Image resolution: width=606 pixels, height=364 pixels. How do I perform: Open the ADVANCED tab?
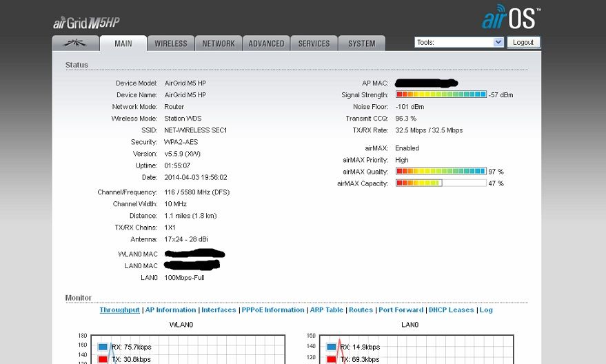pyautogui.click(x=266, y=43)
